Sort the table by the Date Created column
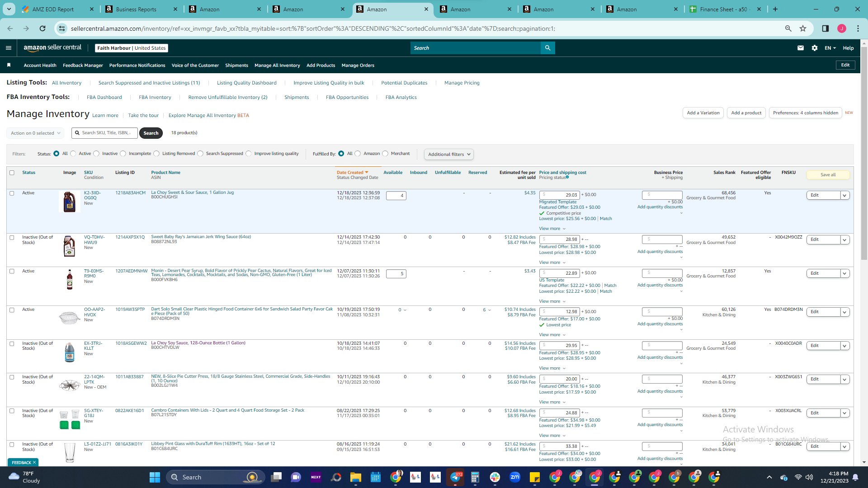The height and width of the screenshot is (488, 868). [x=352, y=173]
